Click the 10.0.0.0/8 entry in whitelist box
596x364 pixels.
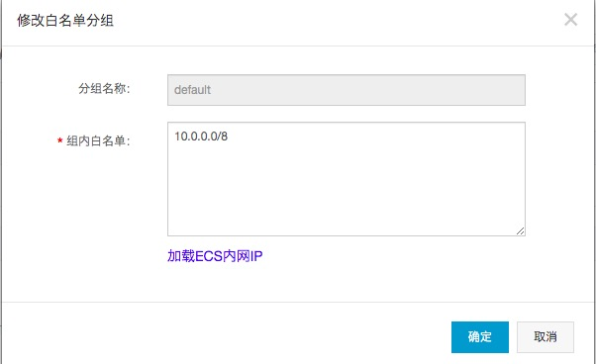pos(201,136)
